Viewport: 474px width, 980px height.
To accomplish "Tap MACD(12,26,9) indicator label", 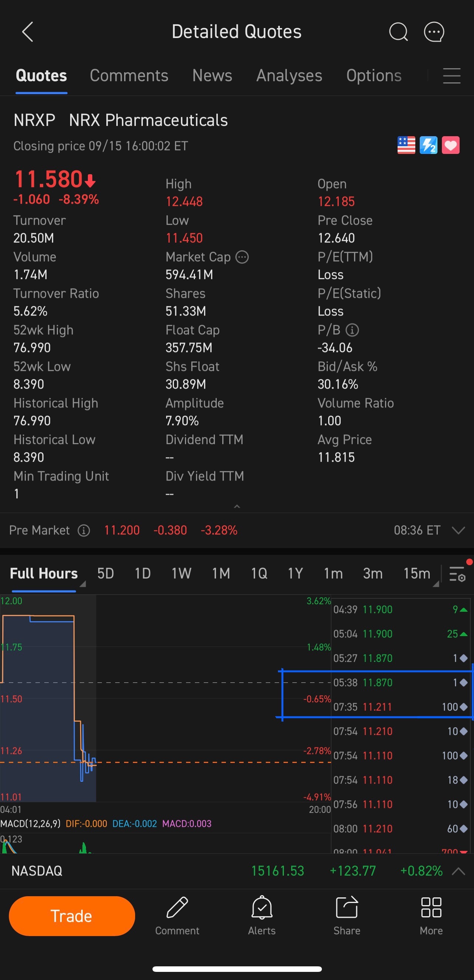I will tap(30, 823).
